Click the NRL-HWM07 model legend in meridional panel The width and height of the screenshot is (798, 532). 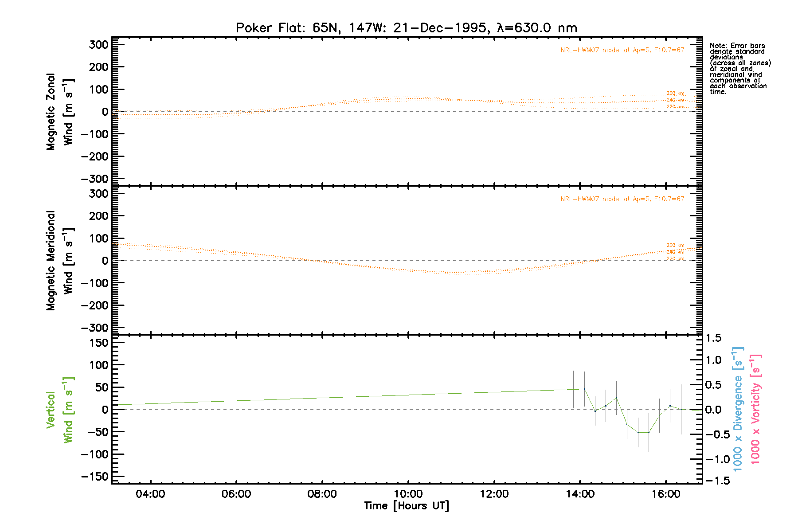point(622,199)
